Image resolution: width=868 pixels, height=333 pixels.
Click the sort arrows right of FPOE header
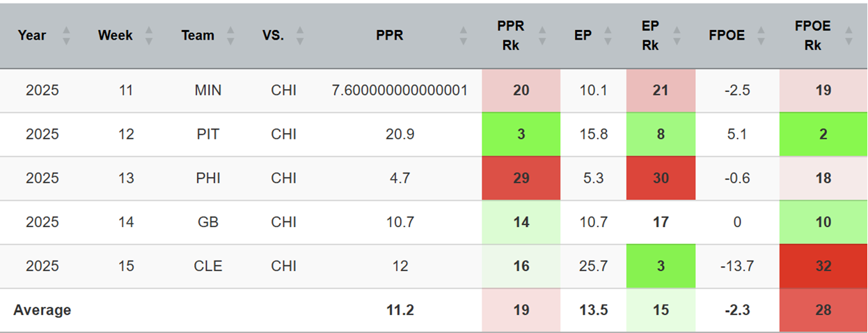point(762,36)
